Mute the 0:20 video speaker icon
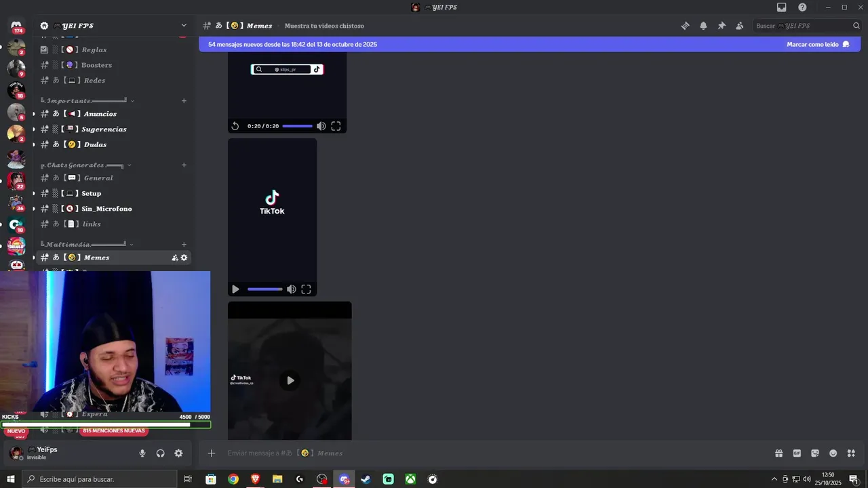 click(321, 126)
